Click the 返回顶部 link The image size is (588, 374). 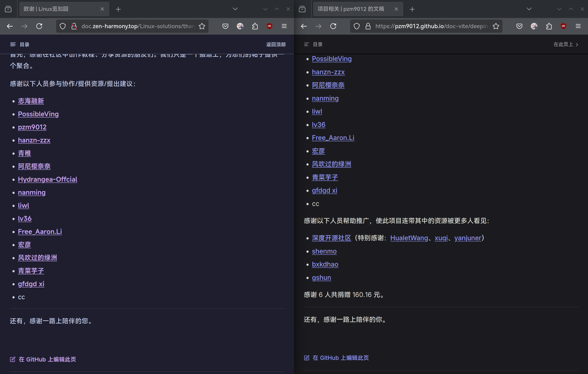pos(275,44)
